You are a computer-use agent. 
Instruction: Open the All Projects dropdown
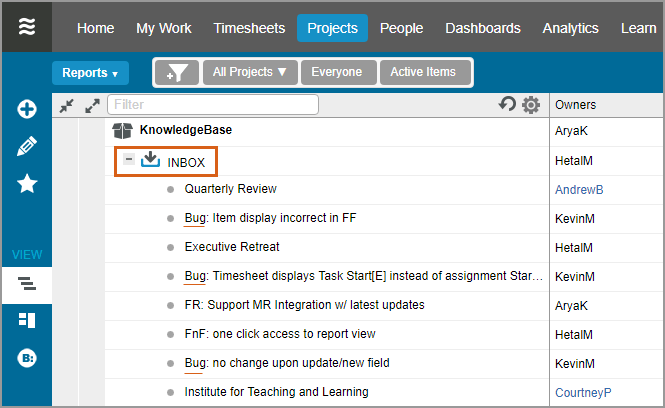pos(249,72)
